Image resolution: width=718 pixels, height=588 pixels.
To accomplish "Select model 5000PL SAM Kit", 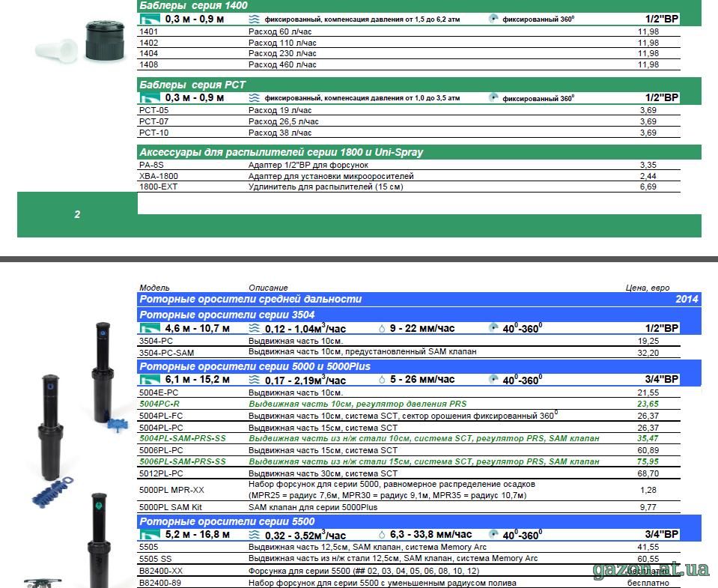I will (171, 507).
